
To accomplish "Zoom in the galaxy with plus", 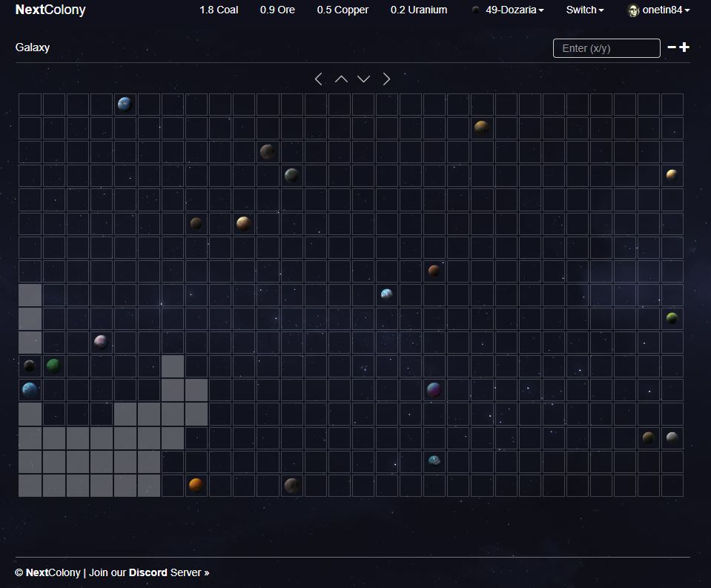I will pyautogui.click(x=684, y=47).
